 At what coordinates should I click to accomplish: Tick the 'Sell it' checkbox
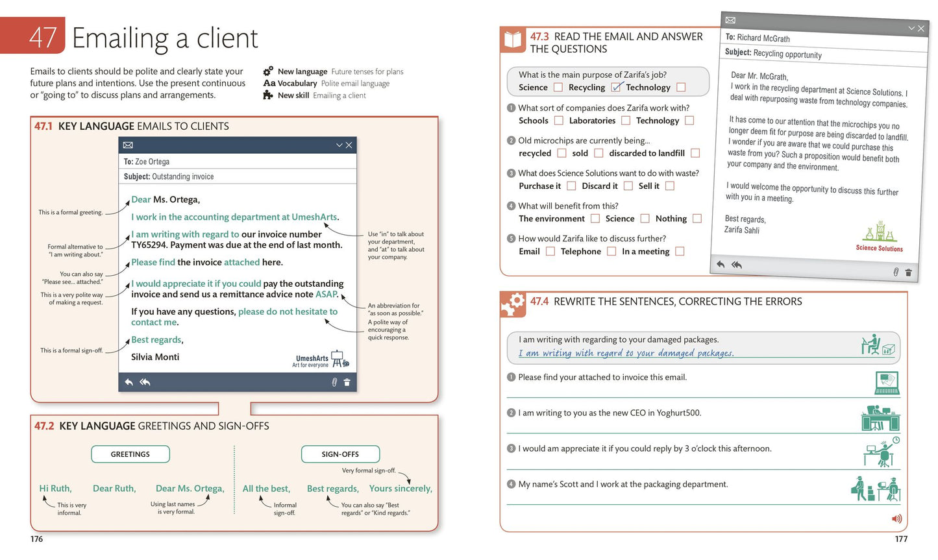coord(670,186)
